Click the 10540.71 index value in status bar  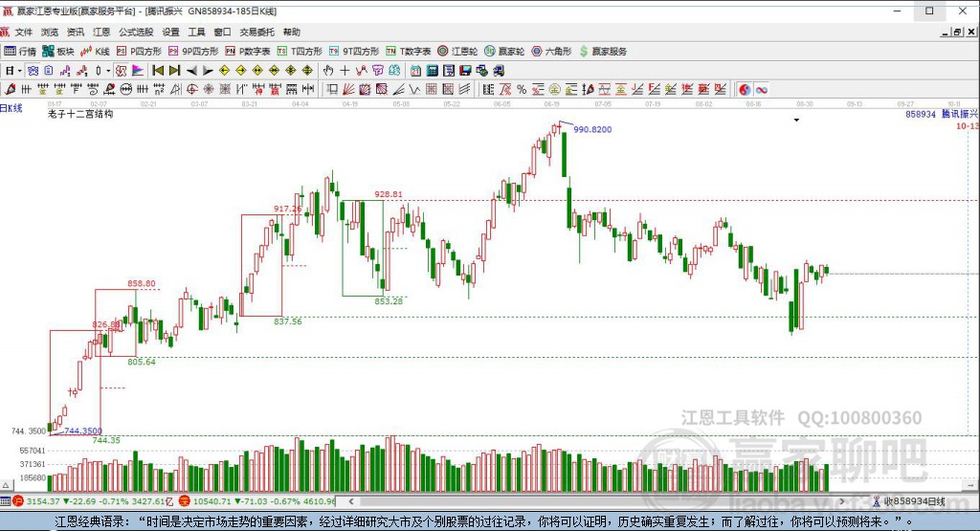coord(212,501)
